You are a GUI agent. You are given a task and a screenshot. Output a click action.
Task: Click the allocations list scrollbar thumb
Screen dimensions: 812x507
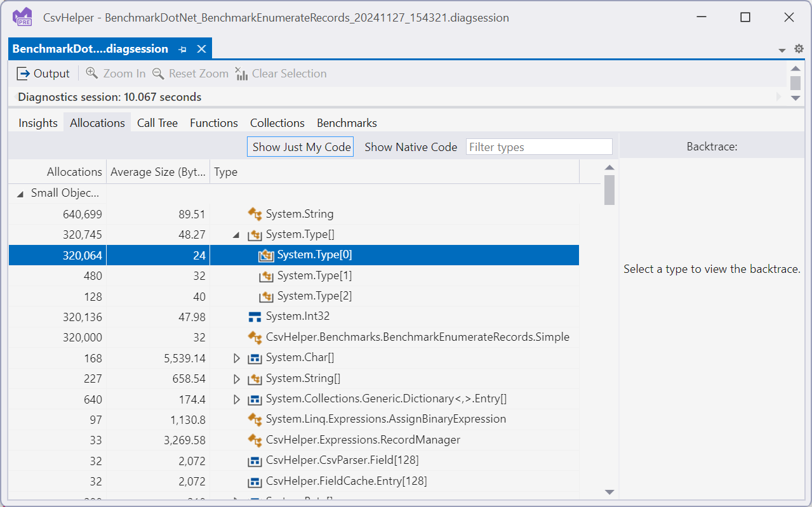point(609,190)
